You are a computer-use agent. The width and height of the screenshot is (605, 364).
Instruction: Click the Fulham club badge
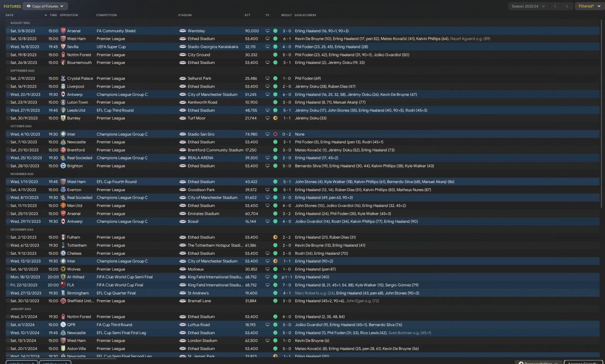coord(63,237)
